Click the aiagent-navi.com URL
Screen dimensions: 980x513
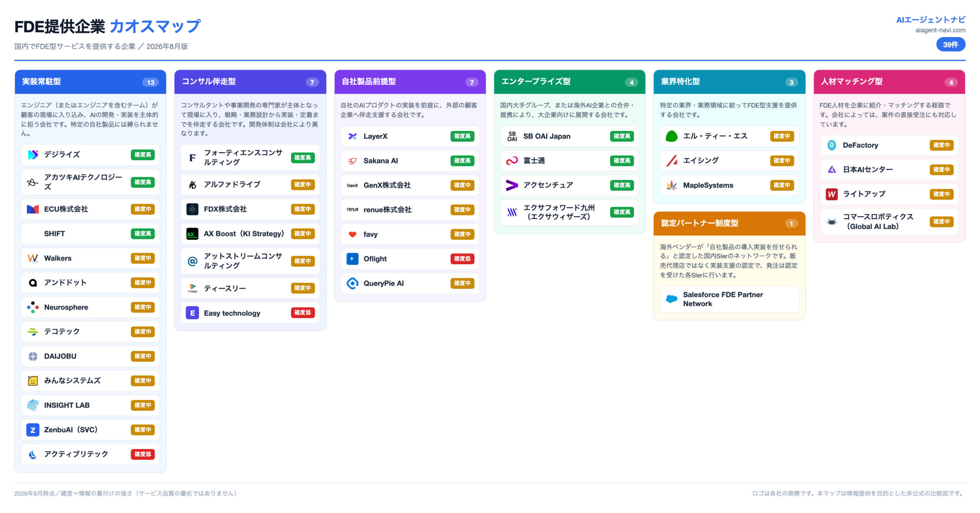[x=940, y=30]
